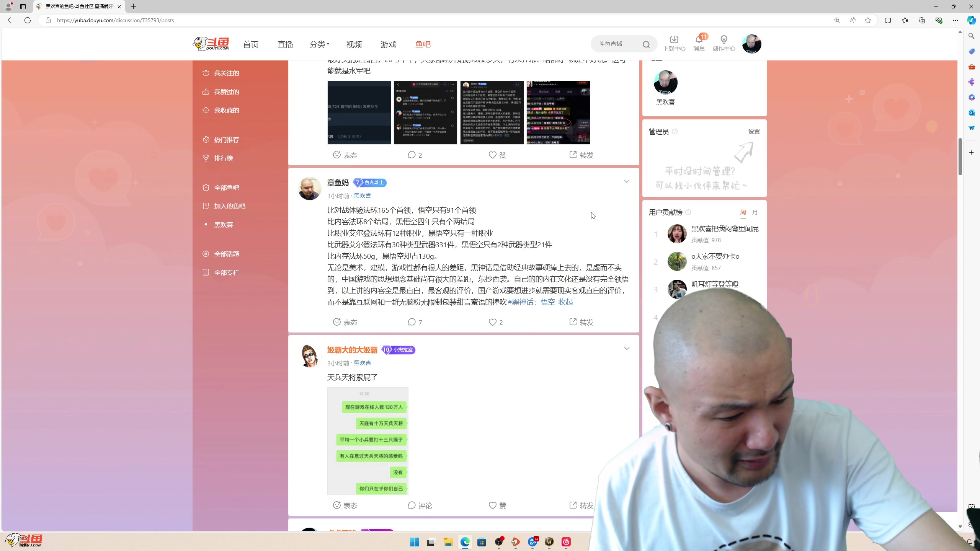Open 我关注的 in sidebar
This screenshot has width=980, height=551.
coord(221,73)
